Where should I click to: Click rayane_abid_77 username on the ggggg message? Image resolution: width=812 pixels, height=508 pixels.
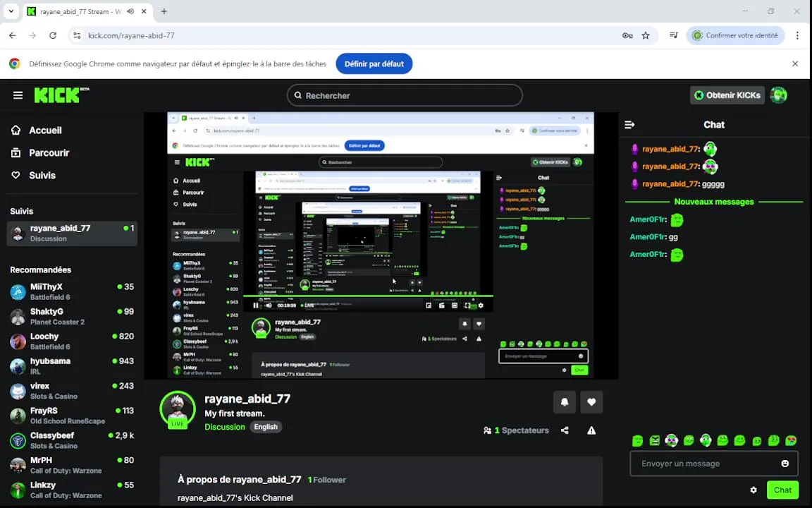671,184
